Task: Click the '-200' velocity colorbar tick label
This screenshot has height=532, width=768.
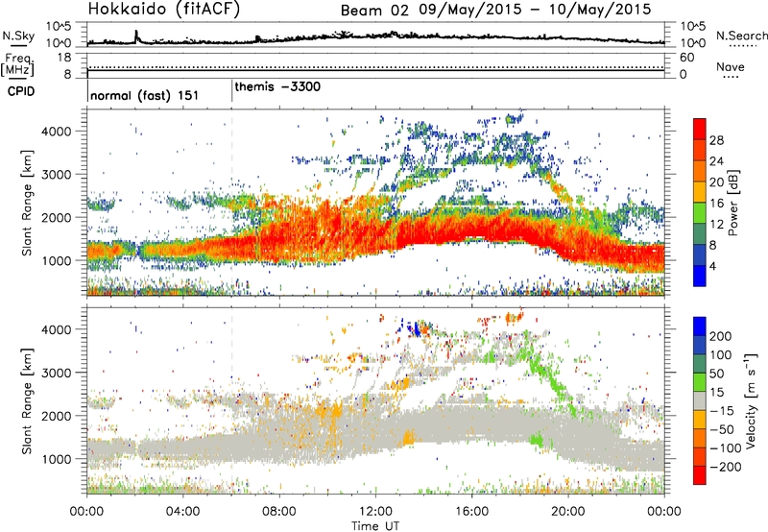Action: point(725,467)
